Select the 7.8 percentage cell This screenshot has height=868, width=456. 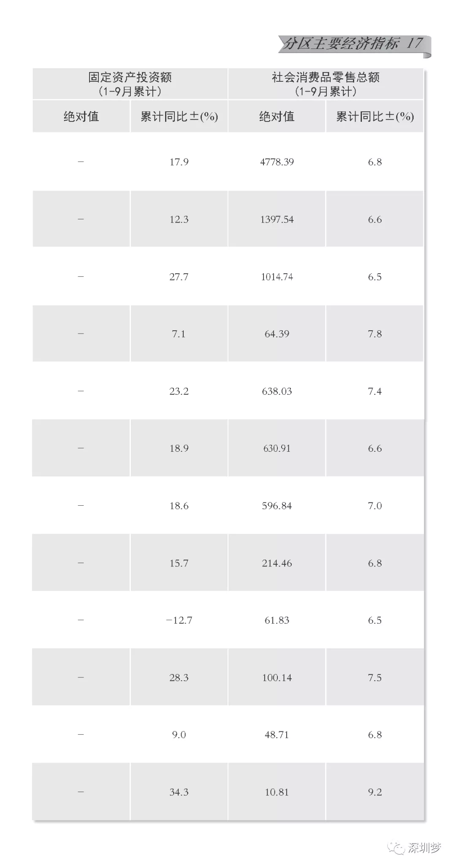point(375,334)
